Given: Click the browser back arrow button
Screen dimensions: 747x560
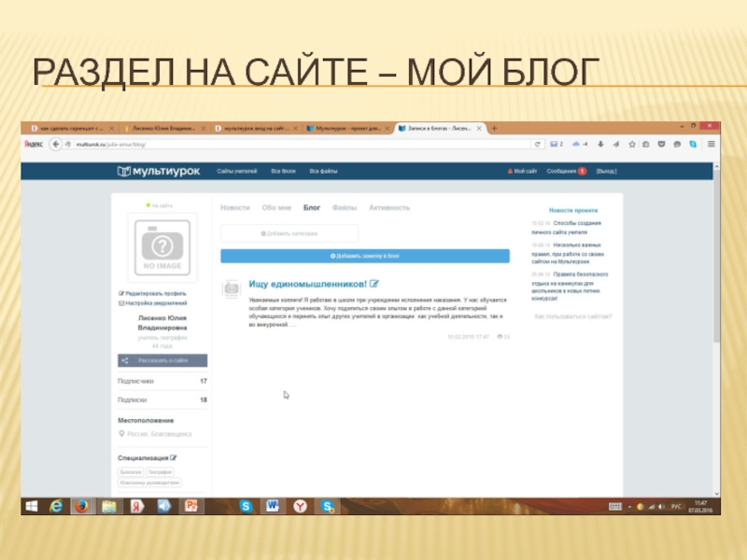Looking at the screenshot, I should (56, 145).
